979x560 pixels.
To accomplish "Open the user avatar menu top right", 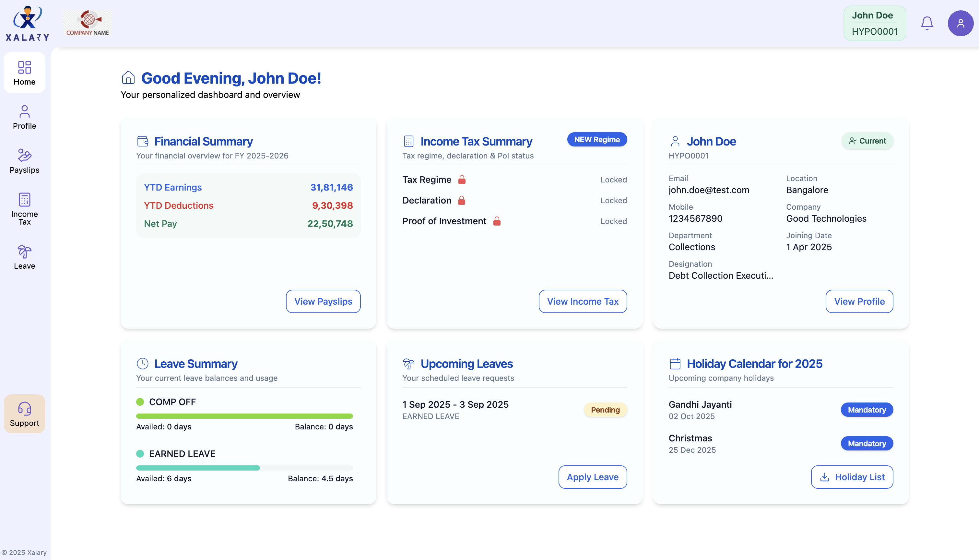I will click(961, 23).
